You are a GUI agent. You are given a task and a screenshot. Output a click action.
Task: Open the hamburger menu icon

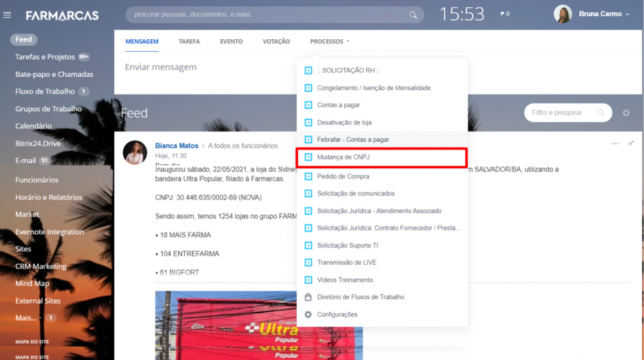tap(8, 15)
